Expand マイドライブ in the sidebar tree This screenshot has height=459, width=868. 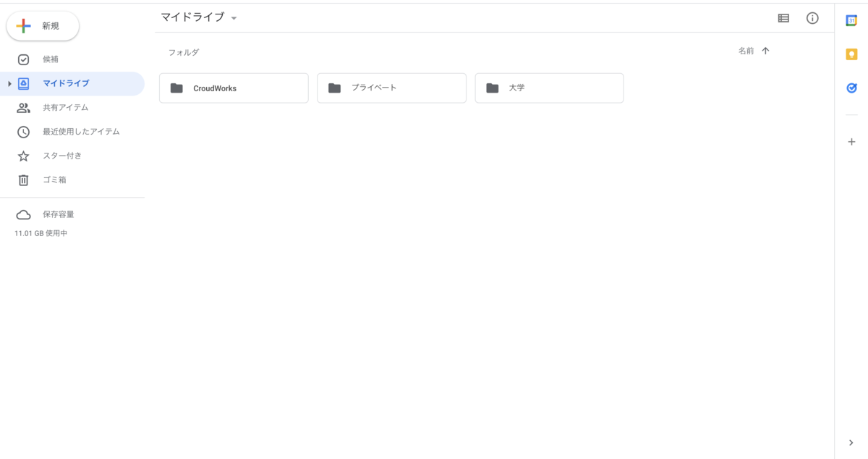[8, 83]
